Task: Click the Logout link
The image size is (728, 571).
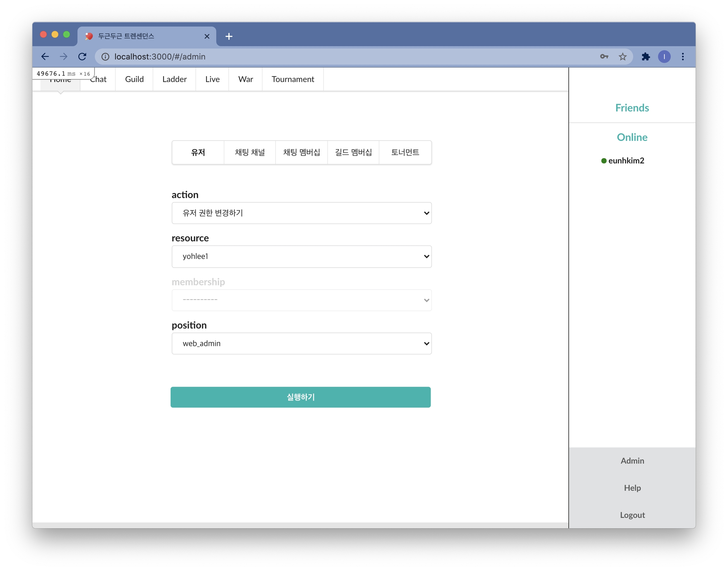Action: 632,515
